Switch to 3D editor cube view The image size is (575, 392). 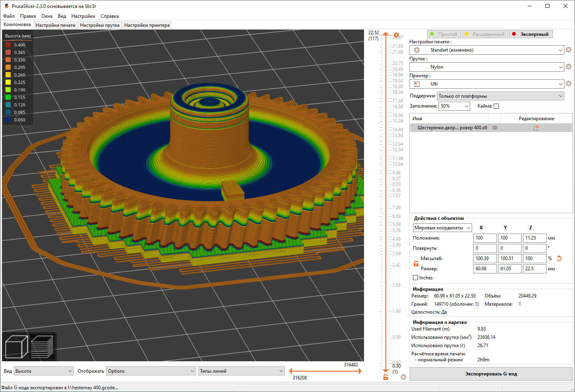[16, 347]
